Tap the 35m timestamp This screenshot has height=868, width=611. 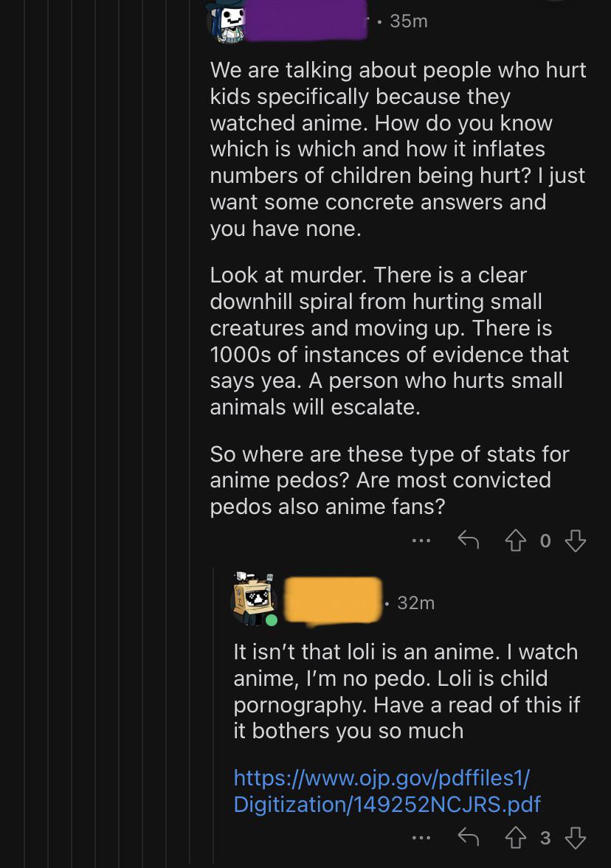coord(408,21)
